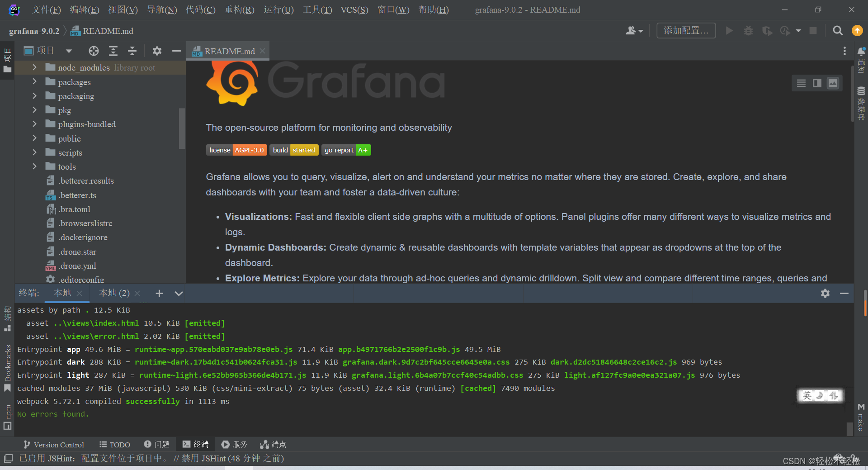Hide the project tool window
This screenshot has width=868, height=470.
[x=176, y=51]
